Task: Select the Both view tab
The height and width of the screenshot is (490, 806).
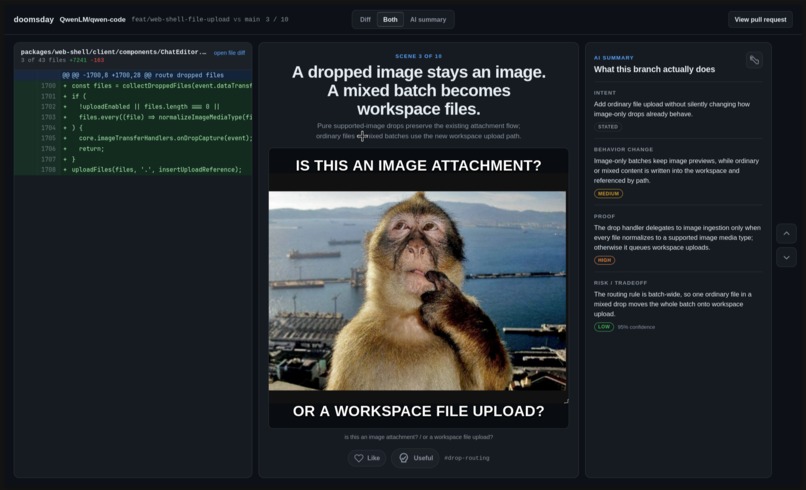Action: 390,20
